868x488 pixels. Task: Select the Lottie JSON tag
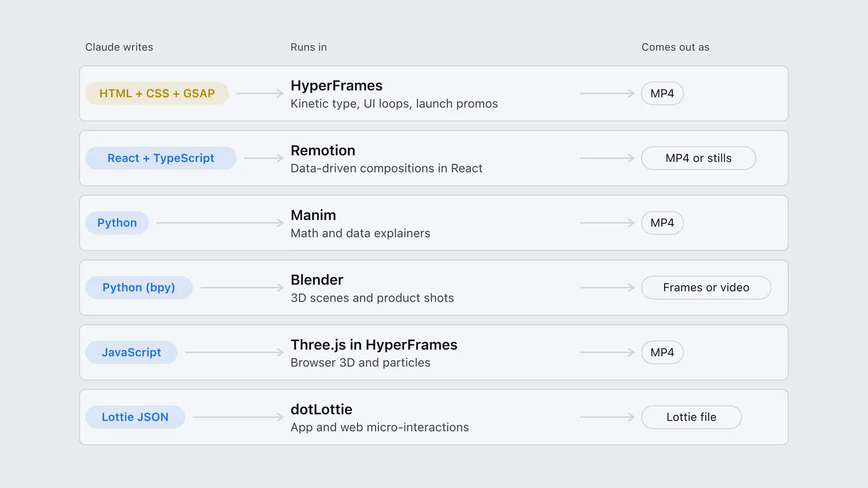(x=135, y=417)
